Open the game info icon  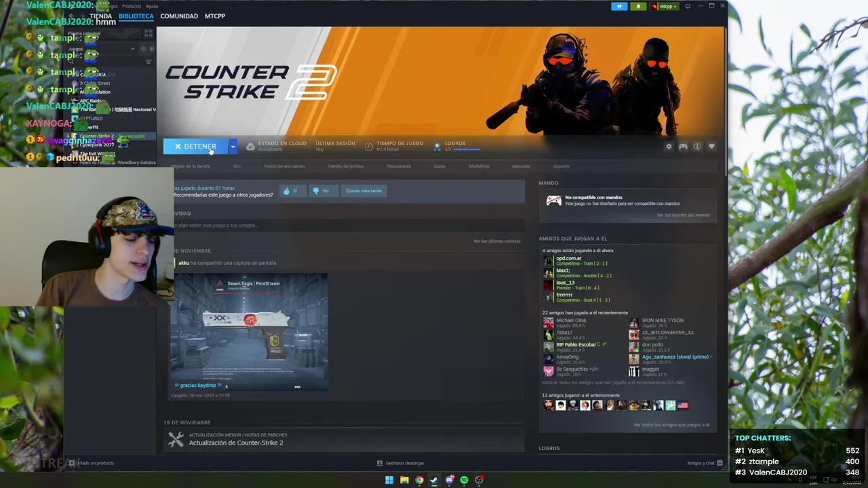(697, 146)
